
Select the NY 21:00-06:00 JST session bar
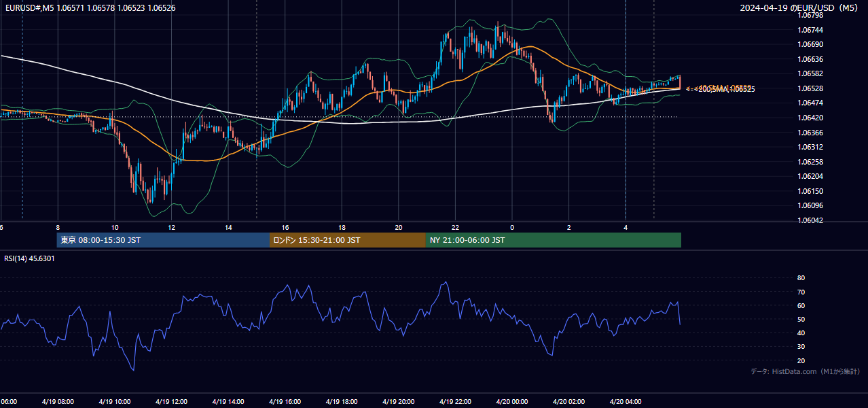(x=554, y=240)
